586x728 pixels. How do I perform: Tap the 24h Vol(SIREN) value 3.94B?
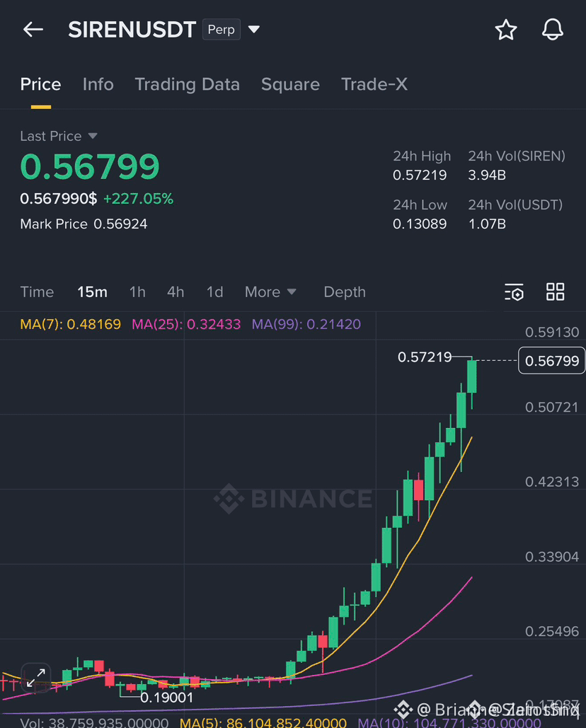487,175
